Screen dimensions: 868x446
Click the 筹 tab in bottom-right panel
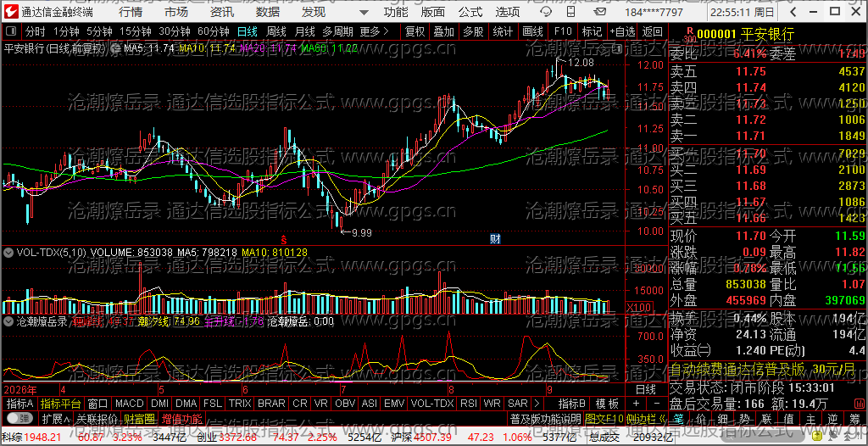854,417
